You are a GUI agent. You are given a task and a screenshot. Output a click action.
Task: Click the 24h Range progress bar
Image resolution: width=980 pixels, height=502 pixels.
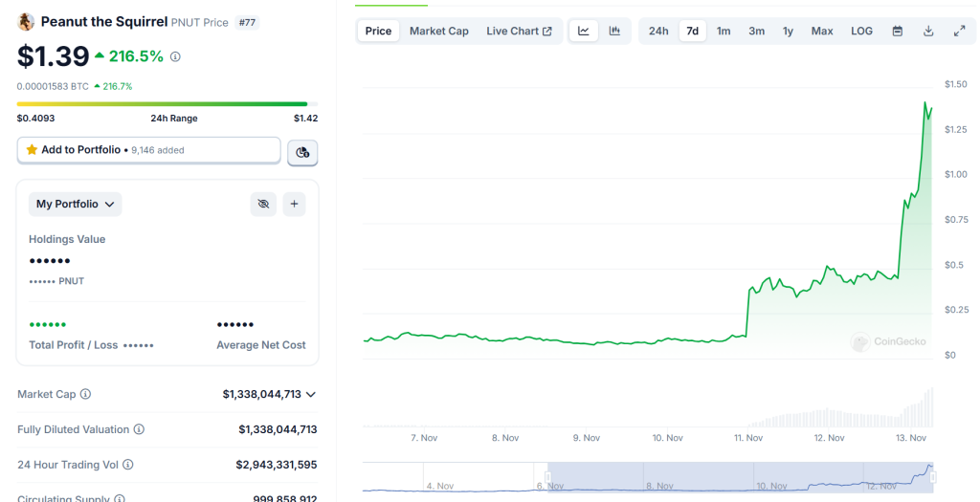point(167,104)
